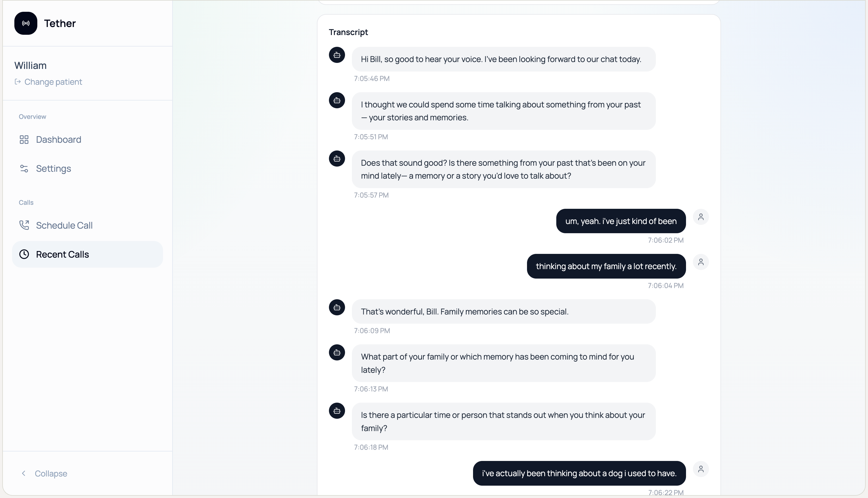The height and width of the screenshot is (498, 868).
Task: Click the "Does that sound good?" message bubble
Action: tap(503, 169)
